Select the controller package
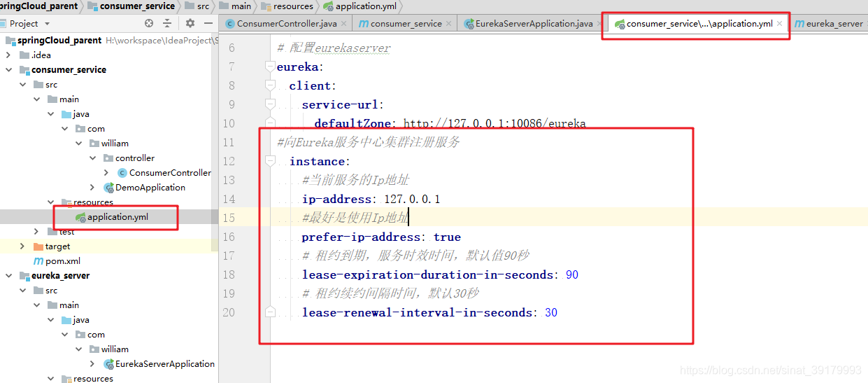Viewport: 868px width, 383px height. 135,158
